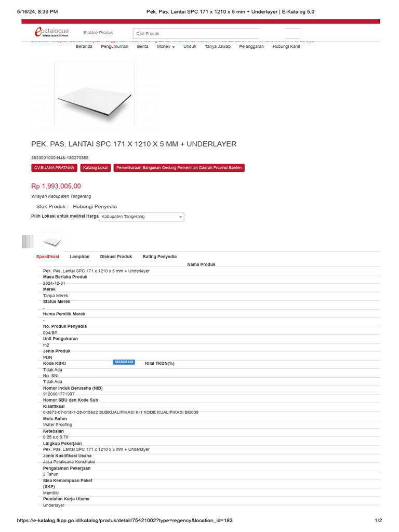Open the Pengumuman menu item
This screenshot has height=532, width=399.
point(114,46)
